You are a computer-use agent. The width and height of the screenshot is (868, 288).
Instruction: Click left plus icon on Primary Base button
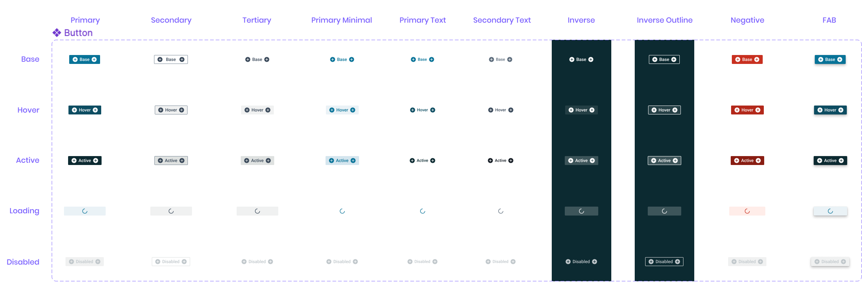click(75, 59)
